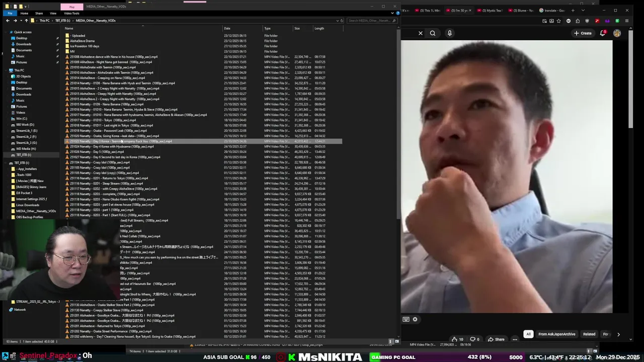The image size is (644, 362).
Task: Select the 'AlohaSteve Drama' folder
Action: [x=82, y=41]
